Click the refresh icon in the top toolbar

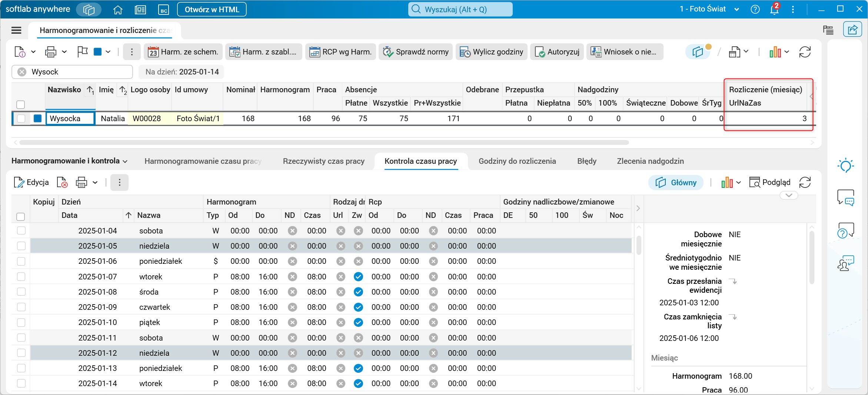pyautogui.click(x=805, y=52)
